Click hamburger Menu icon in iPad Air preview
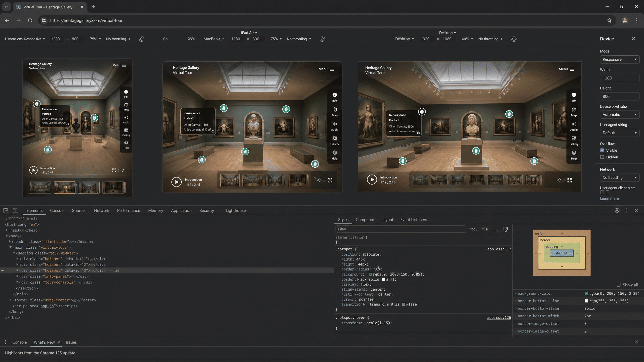Viewport: 644px width, 362px height. (x=332, y=69)
